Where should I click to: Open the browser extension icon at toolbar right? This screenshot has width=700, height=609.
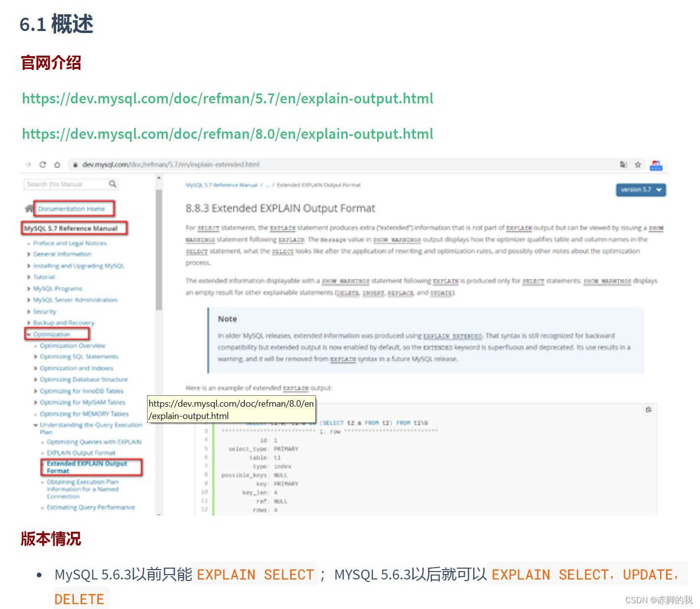[656, 165]
